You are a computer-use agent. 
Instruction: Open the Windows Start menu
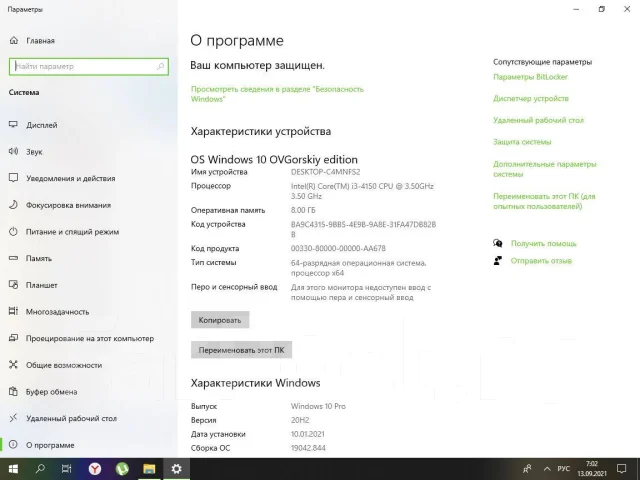(13, 469)
